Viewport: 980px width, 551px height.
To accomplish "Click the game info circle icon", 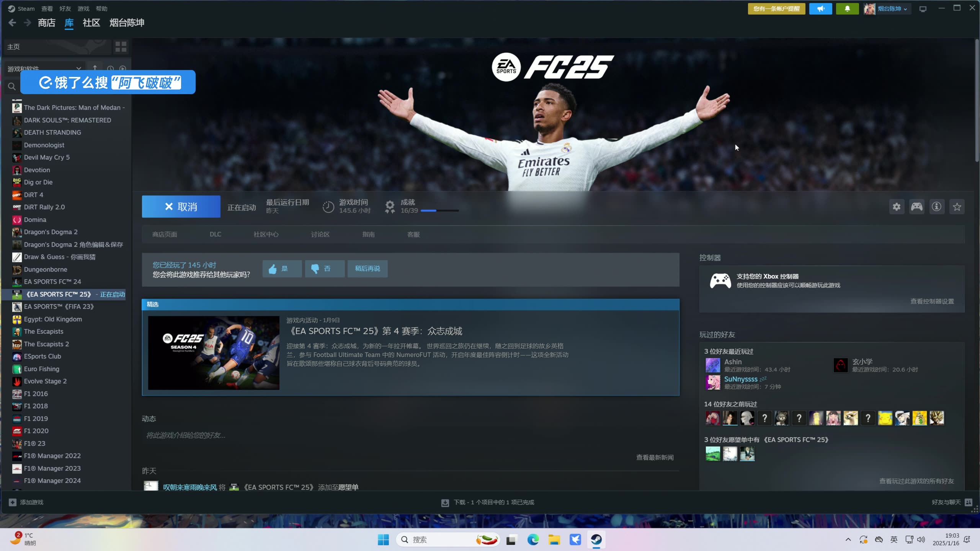I will [936, 206].
